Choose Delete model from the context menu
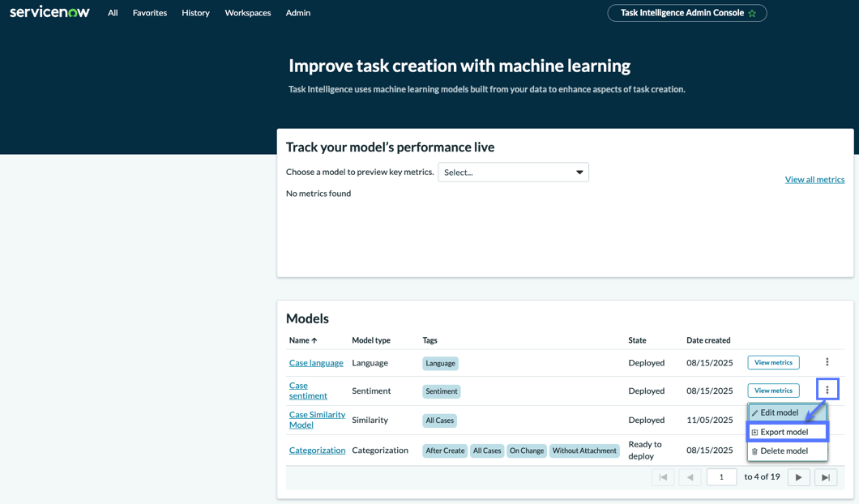The width and height of the screenshot is (859, 504). [787, 451]
